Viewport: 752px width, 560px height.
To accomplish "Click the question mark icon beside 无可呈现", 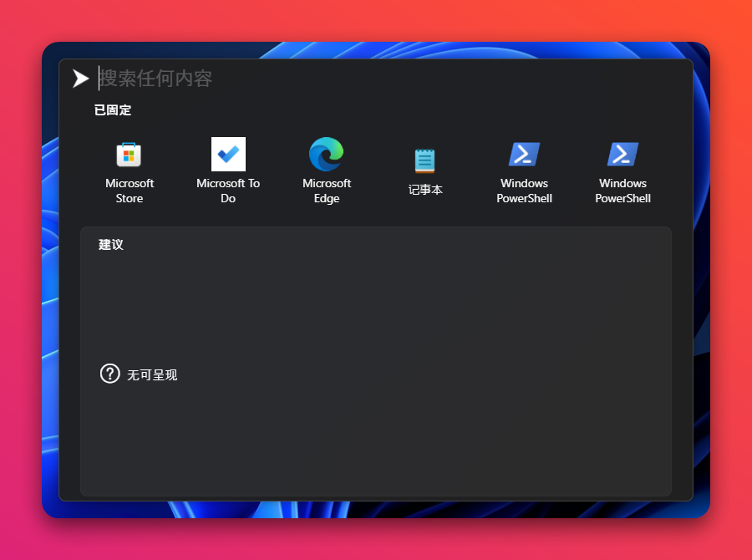I will (x=109, y=374).
